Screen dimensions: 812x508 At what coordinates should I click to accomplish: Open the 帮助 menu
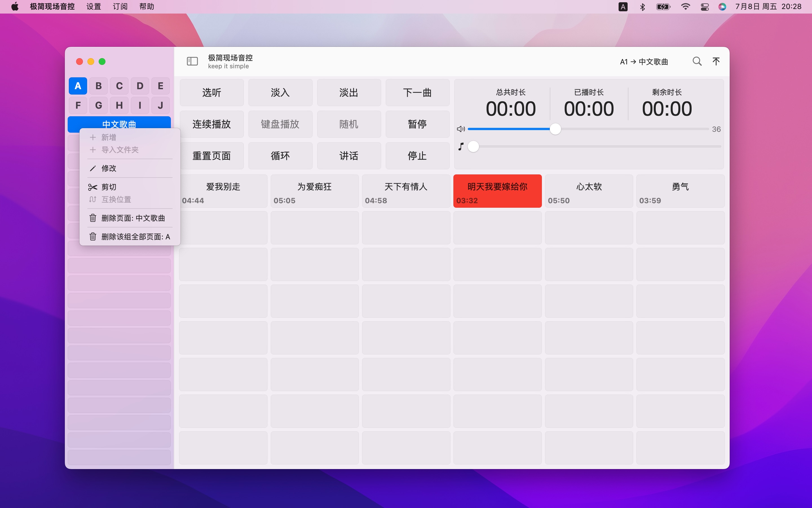point(147,7)
